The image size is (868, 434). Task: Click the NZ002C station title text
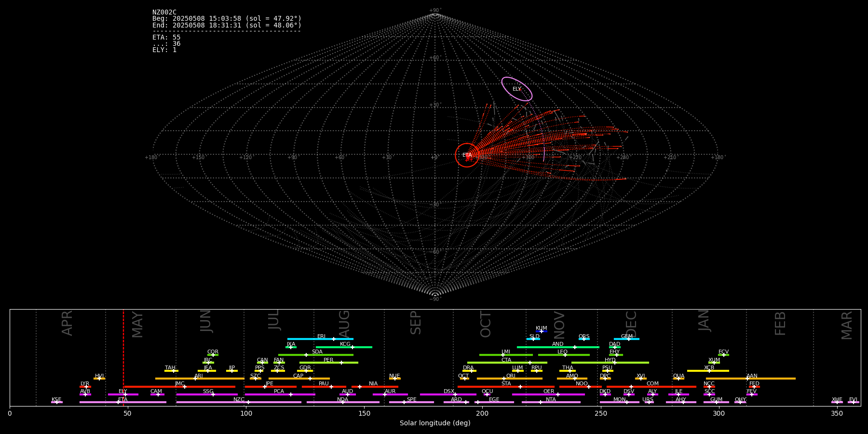pyautogui.click(x=164, y=13)
